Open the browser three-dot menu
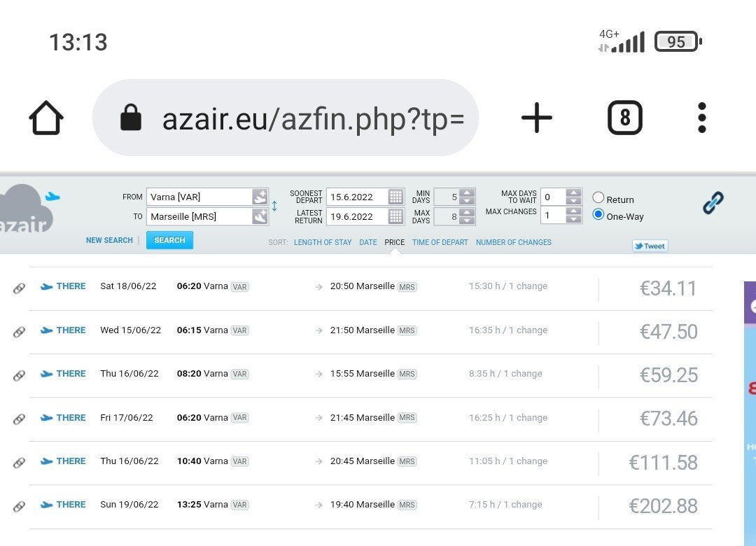756x546 pixels. [x=701, y=118]
